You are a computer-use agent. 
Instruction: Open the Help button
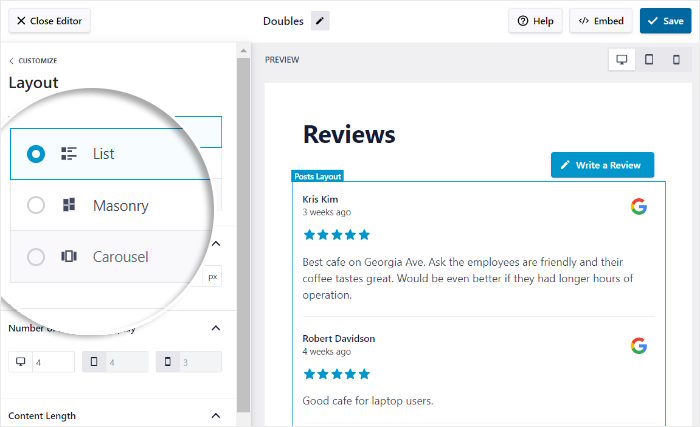pyautogui.click(x=535, y=21)
